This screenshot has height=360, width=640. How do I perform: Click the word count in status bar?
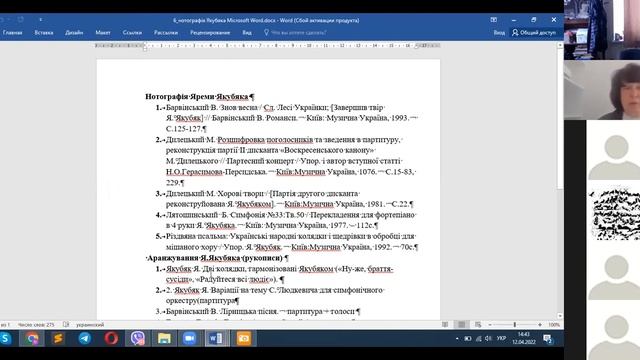pos(36,325)
